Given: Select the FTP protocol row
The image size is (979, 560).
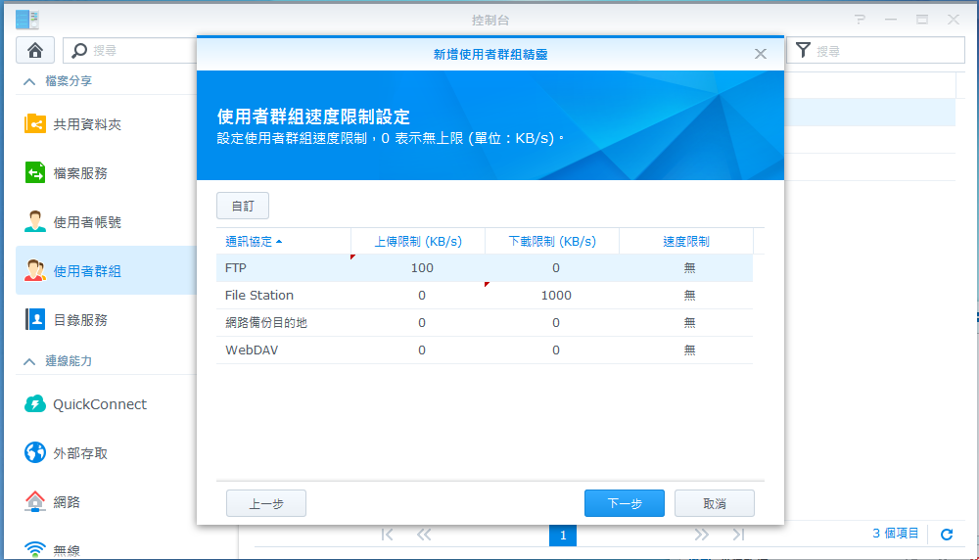Looking at the screenshot, I should [485, 268].
